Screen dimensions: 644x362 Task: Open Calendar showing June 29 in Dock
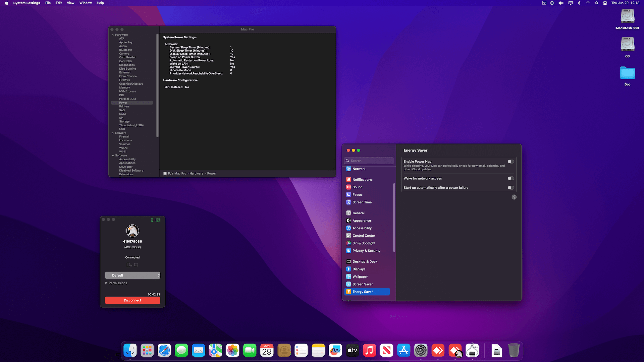tap(267, 351)
